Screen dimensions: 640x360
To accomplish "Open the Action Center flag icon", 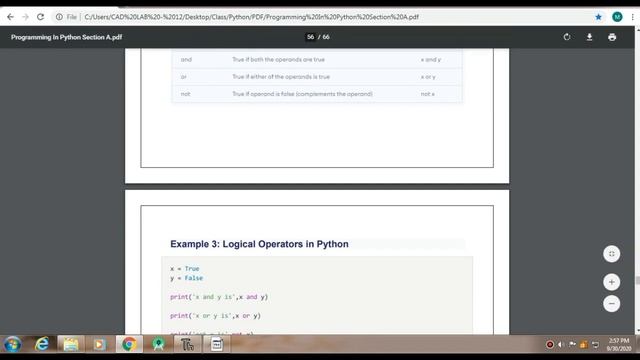I will point(572,344).
